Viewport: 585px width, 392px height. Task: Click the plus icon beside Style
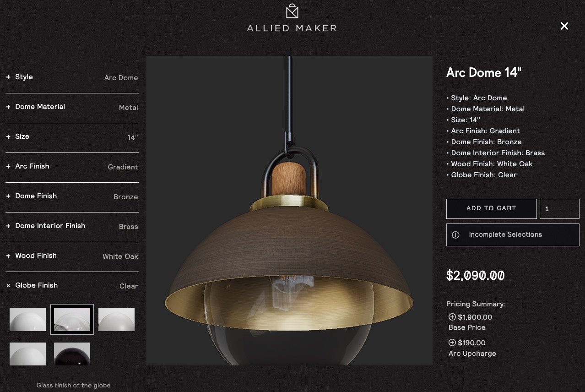8,77
